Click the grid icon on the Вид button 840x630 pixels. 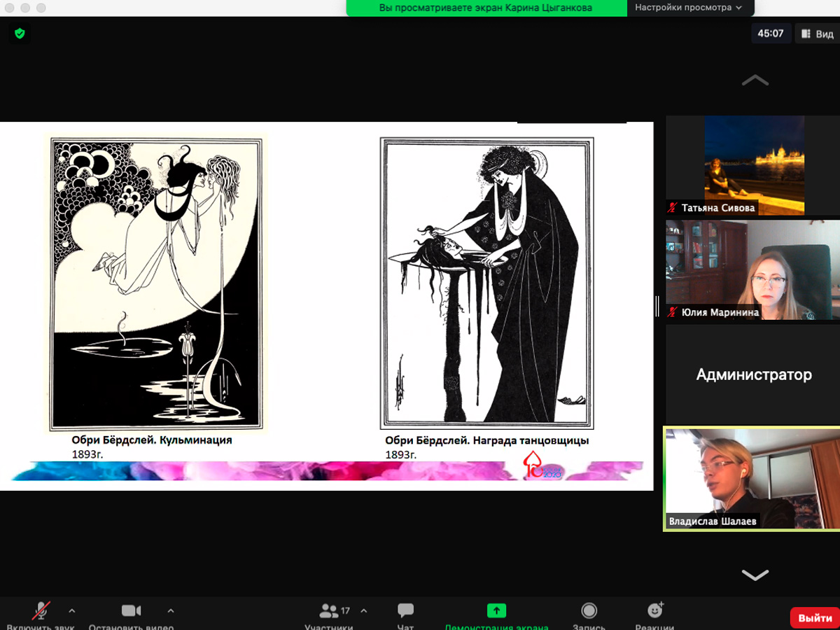(806, 34)
